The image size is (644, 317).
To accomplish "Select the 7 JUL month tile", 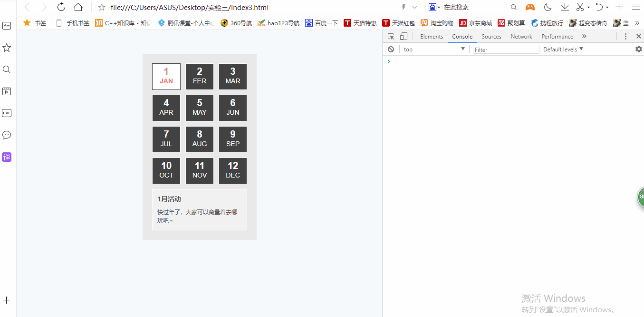I will [166, 139].
